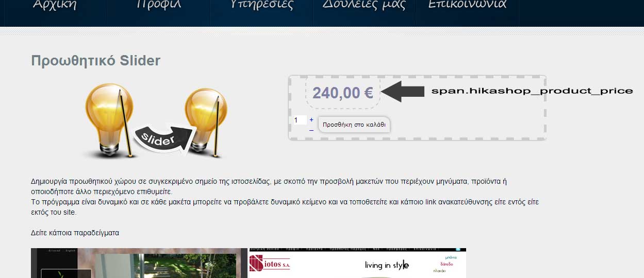Select the Δουλειές μας menu item
Image resolution: width=644 pixels, height=278 pixels.
coord(365,5)
